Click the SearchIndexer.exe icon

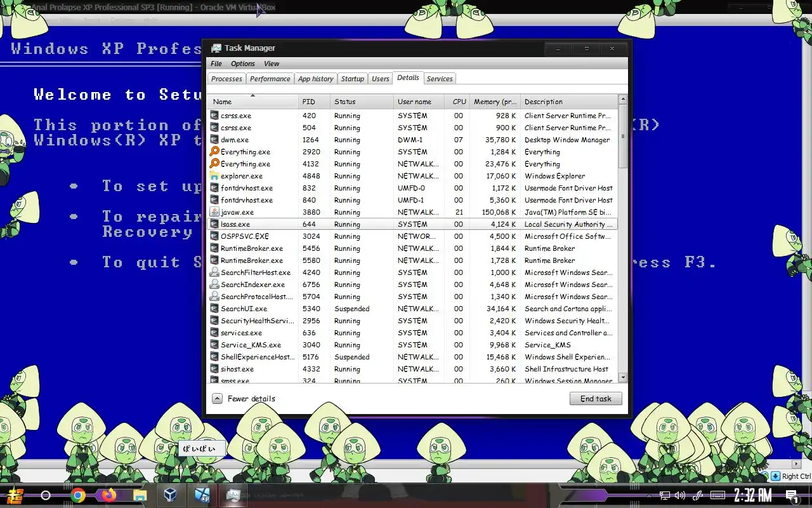tap(214, 284)
